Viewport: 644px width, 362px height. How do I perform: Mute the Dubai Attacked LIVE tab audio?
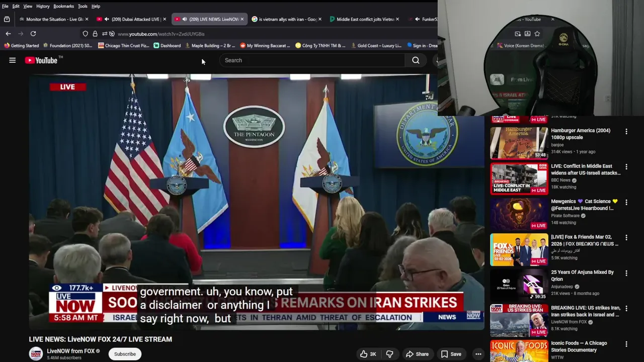point(106,19)
